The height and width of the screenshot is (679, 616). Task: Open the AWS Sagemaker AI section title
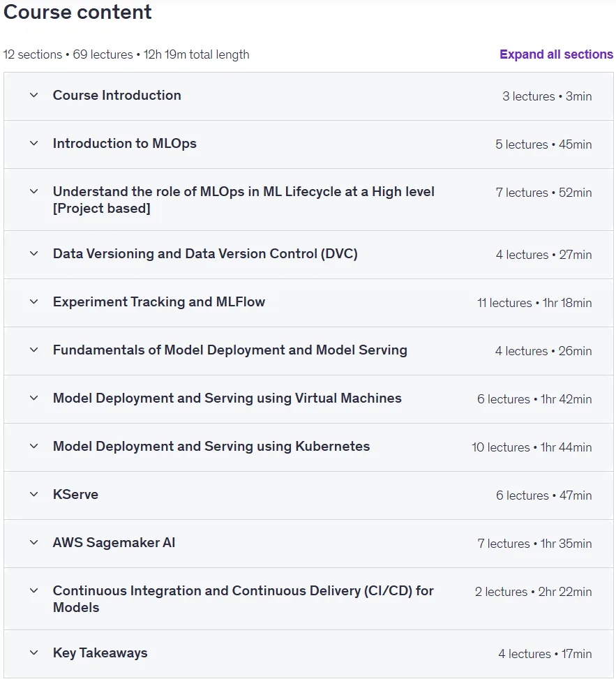[114, 542]
